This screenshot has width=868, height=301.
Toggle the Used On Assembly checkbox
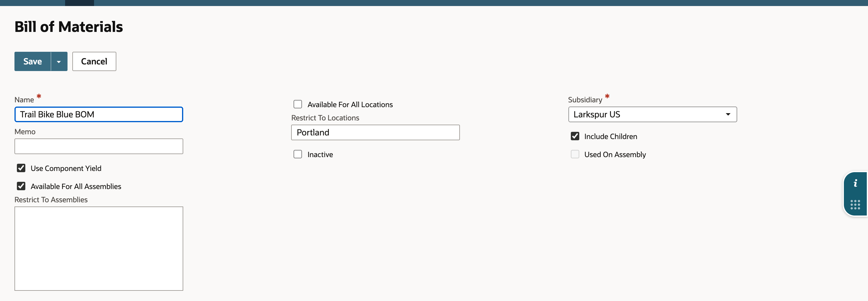(x=575, y=154)
